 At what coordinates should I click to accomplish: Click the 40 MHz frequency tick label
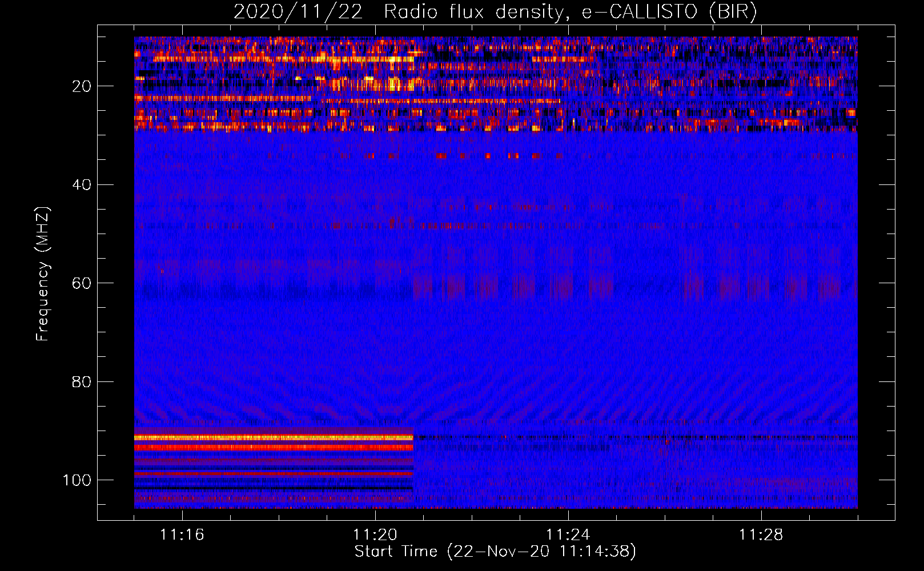coord(82,185)
